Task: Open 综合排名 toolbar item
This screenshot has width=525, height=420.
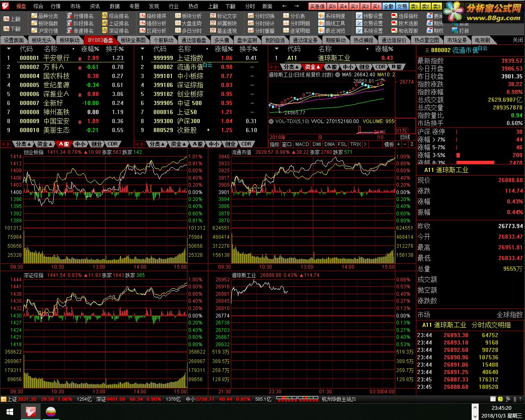Action: click(115, 16)
